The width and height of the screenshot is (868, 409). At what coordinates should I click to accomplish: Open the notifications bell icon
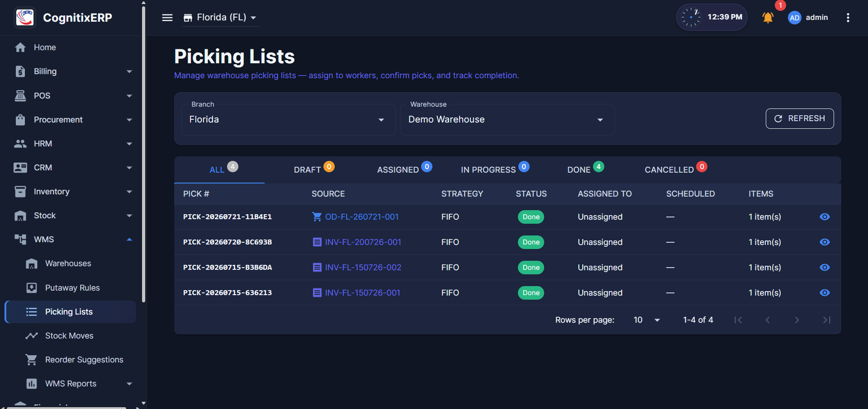click(x=768, y=18)
